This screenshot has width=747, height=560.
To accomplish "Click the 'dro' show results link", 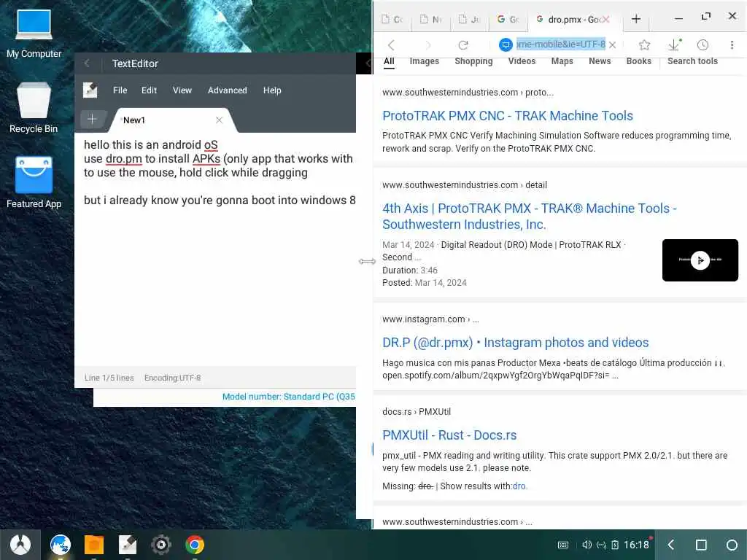I will [519, 486].
